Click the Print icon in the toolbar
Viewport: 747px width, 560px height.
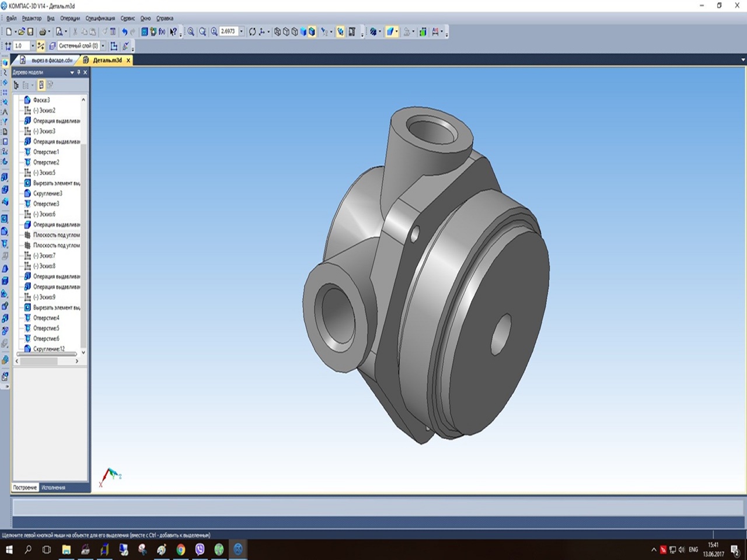pos(43,32)
